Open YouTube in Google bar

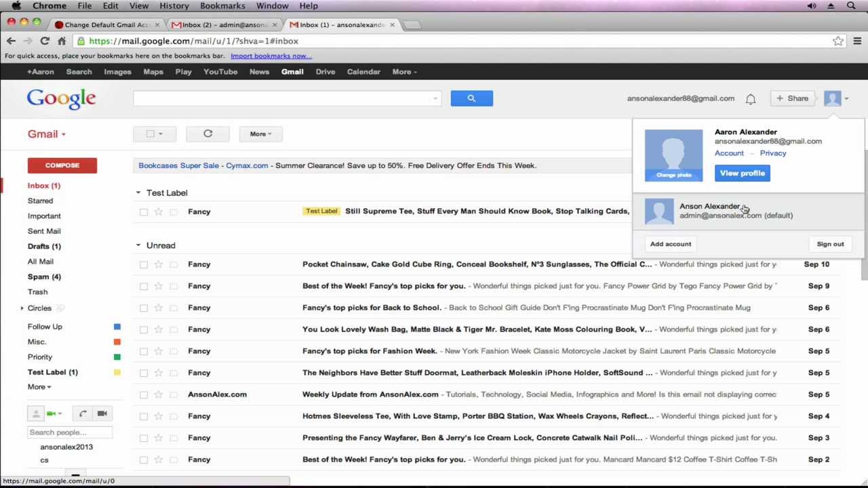tap(220, 72)
